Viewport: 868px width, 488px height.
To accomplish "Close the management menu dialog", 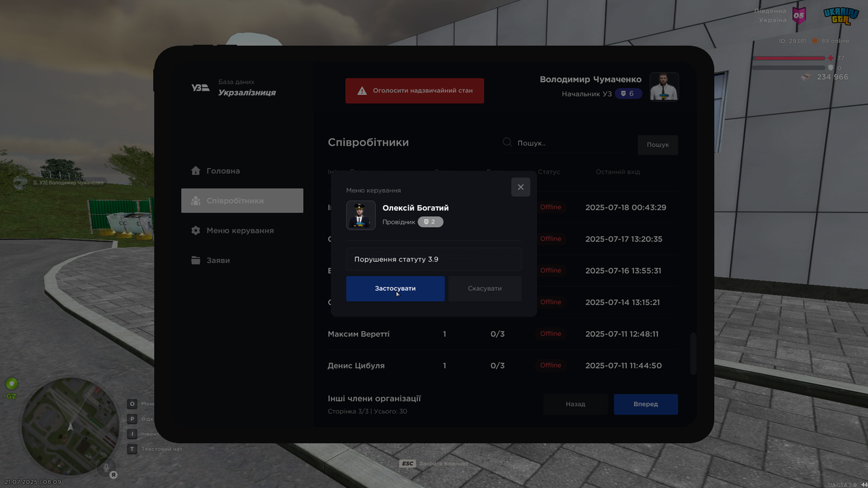I will 521,187.
